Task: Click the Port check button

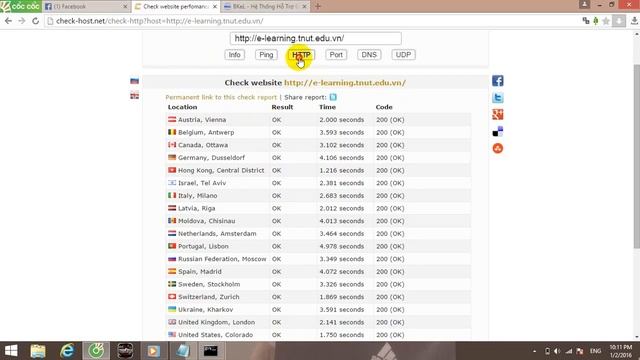Action: coord(336,55)
